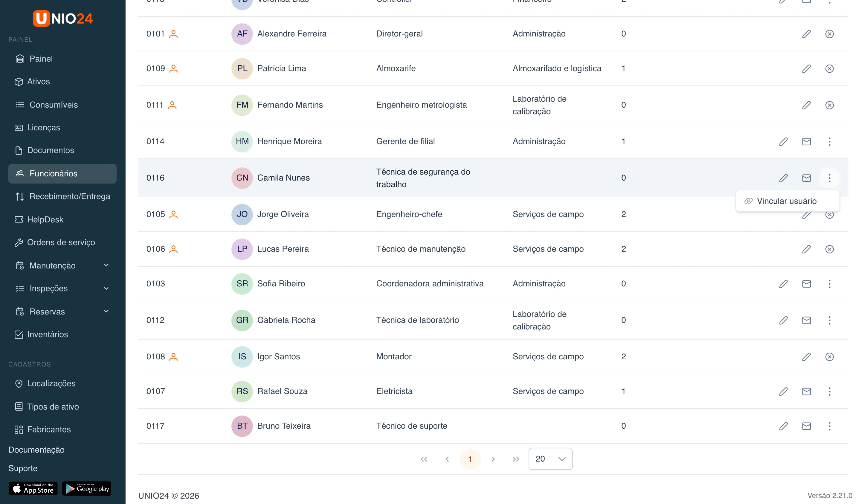861x504 pixels.
Task: Click the Google Play download badge
Action: (87, 489)
